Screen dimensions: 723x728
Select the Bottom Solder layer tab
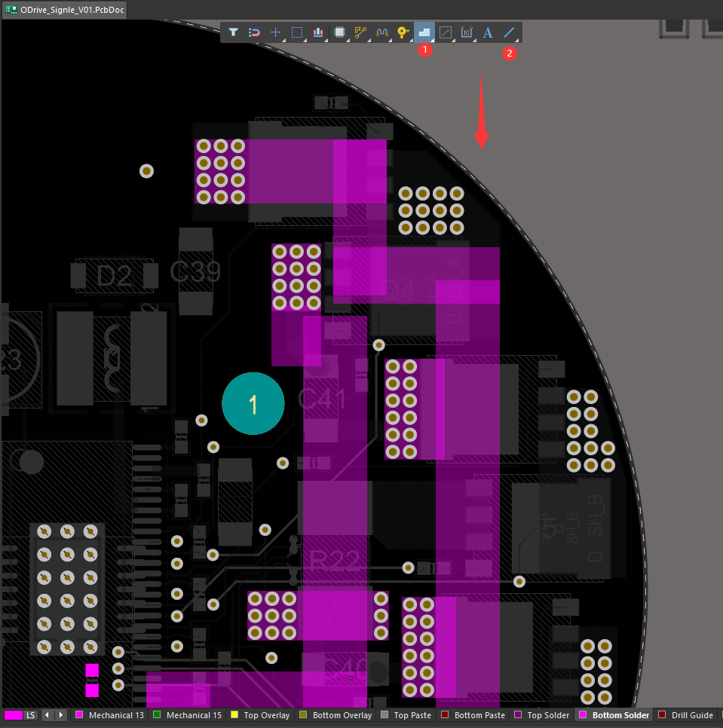[614, 715]
